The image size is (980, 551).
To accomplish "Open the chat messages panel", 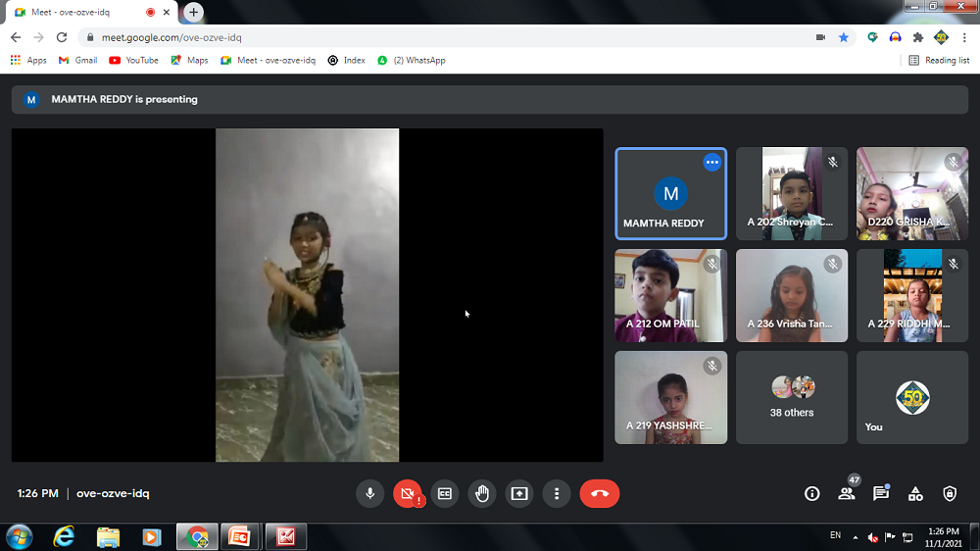I will pyautogui.click(x=880, y=494).
